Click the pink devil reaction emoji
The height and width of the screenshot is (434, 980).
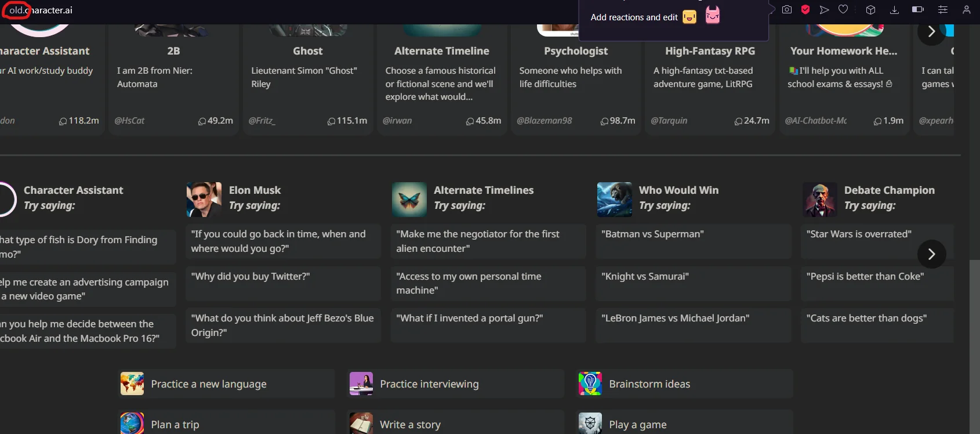(713, 16)
